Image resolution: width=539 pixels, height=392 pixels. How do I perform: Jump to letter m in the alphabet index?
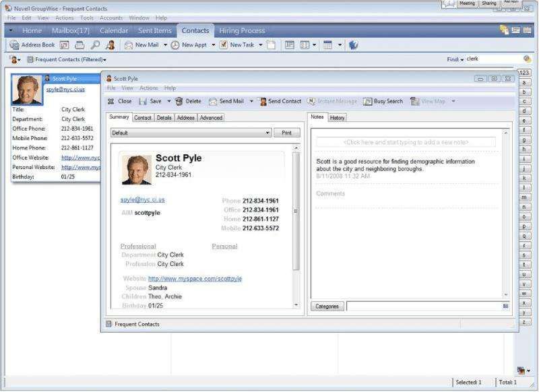coord(524,197)
